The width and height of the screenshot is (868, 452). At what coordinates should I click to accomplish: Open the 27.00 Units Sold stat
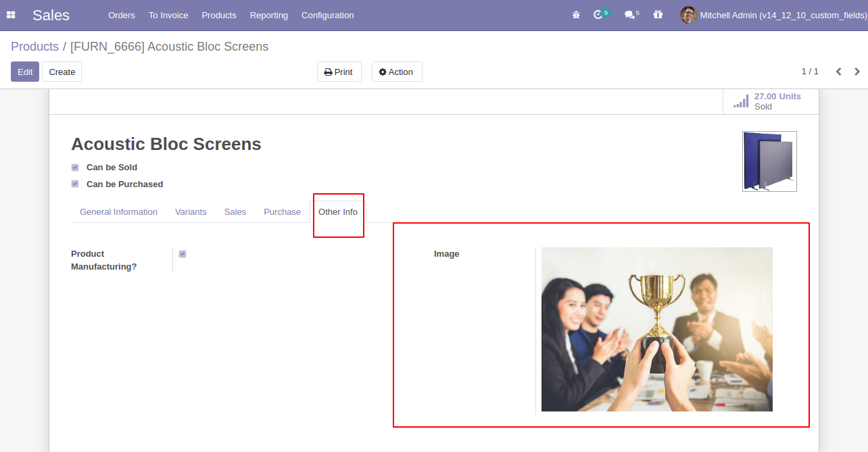click(x=770, y=101)
